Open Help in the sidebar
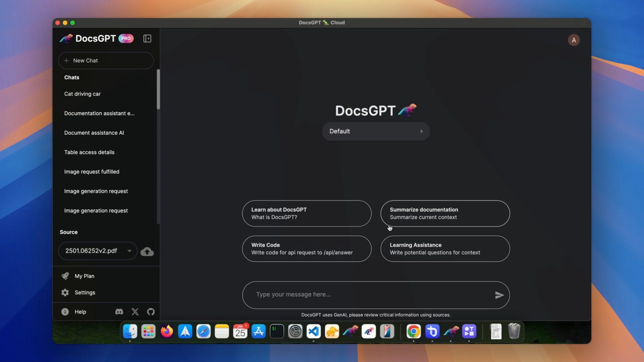Viewport: 644px width, 362px height. point(80,312)
